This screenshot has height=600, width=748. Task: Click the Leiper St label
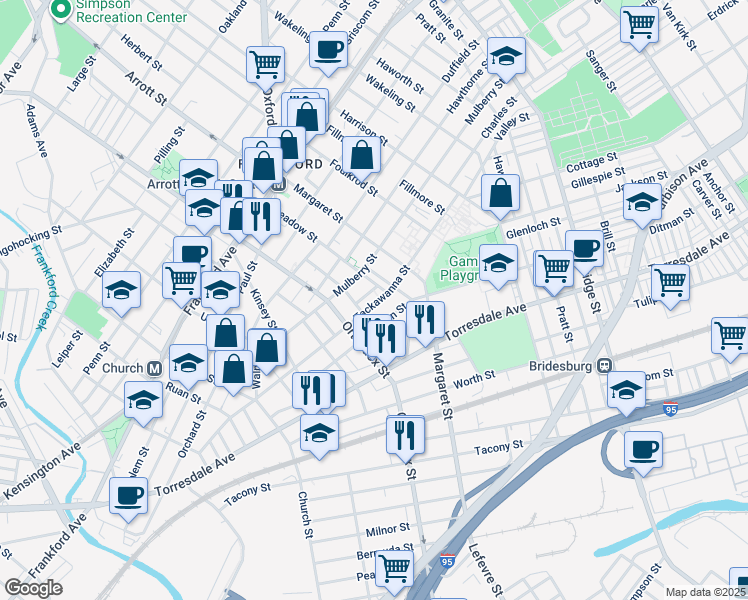click(x=67, y=350)
